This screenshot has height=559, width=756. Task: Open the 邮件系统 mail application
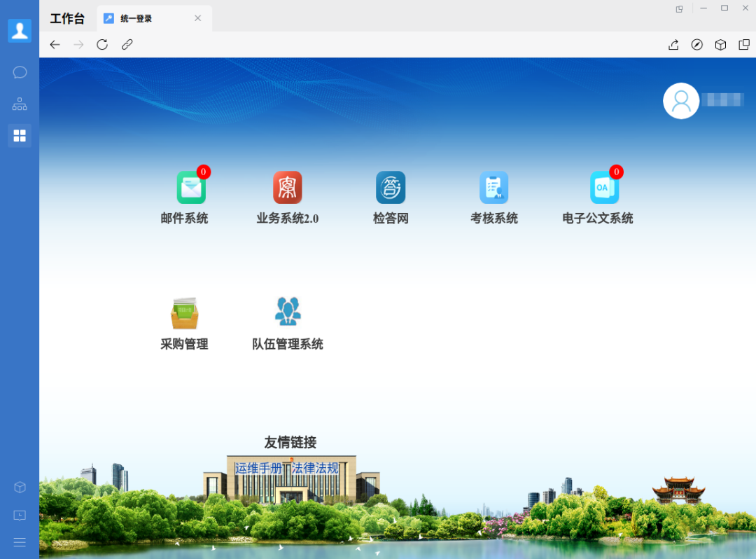(x=191, y=187)
